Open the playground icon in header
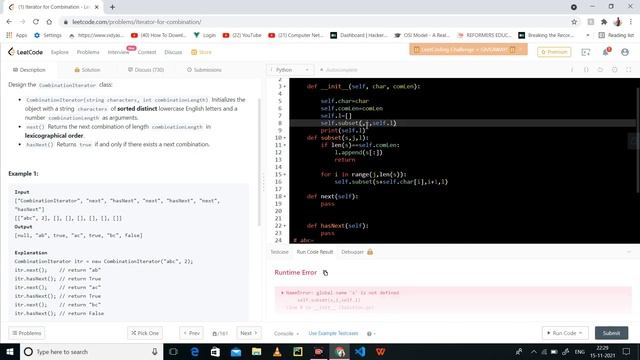640x360 pixels. tap(586, 52)
